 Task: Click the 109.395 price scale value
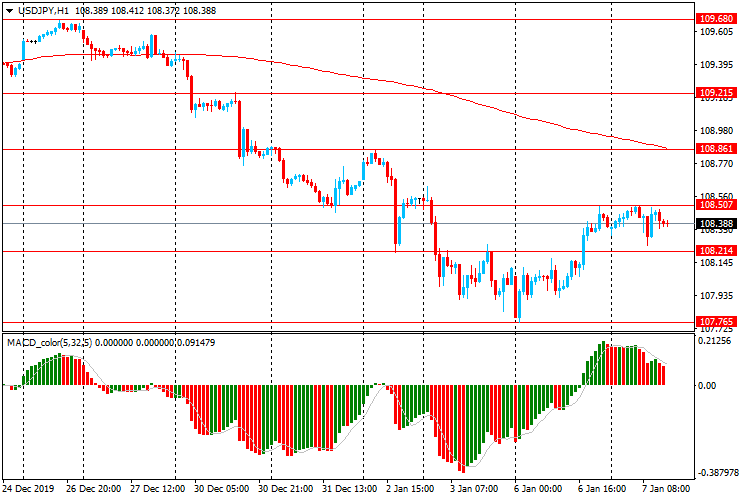coord(716,65)
